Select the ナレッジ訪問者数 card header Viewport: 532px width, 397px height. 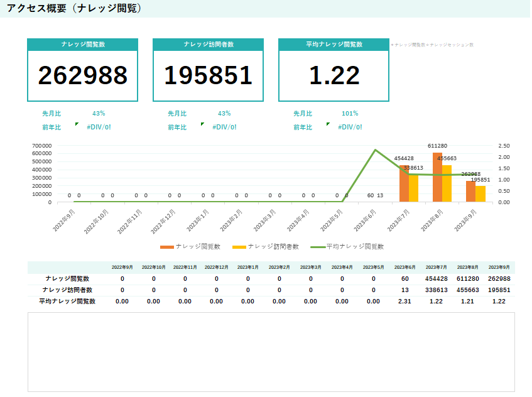(208, 45)
